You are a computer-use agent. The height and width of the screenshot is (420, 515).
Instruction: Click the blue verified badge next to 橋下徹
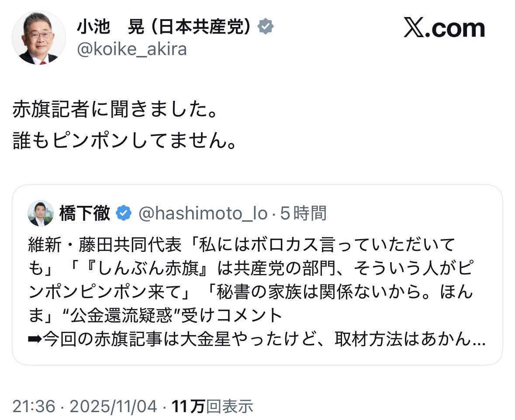[124, 213]
